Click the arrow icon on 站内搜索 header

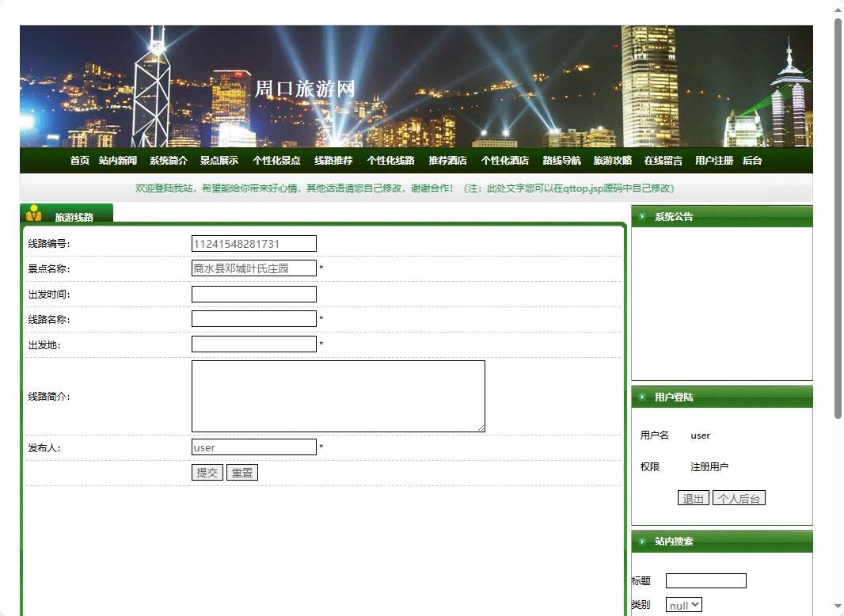tap(642, 542)
